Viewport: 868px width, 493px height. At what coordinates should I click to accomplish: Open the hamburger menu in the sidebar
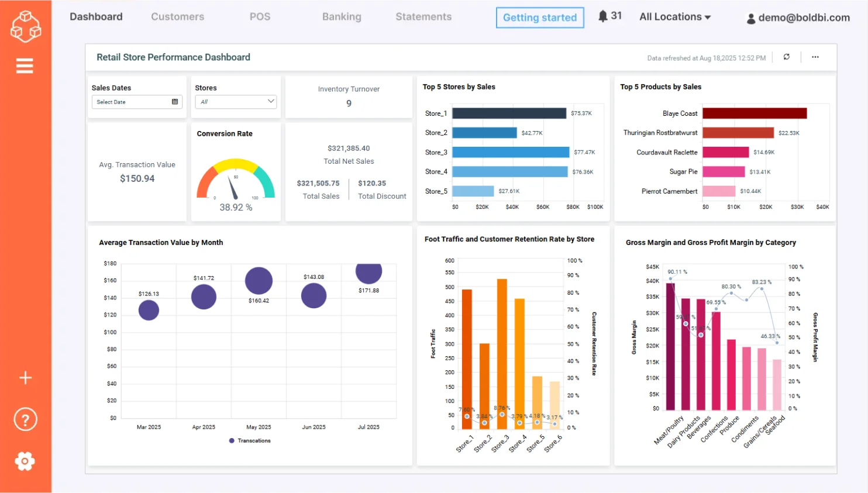25,65
